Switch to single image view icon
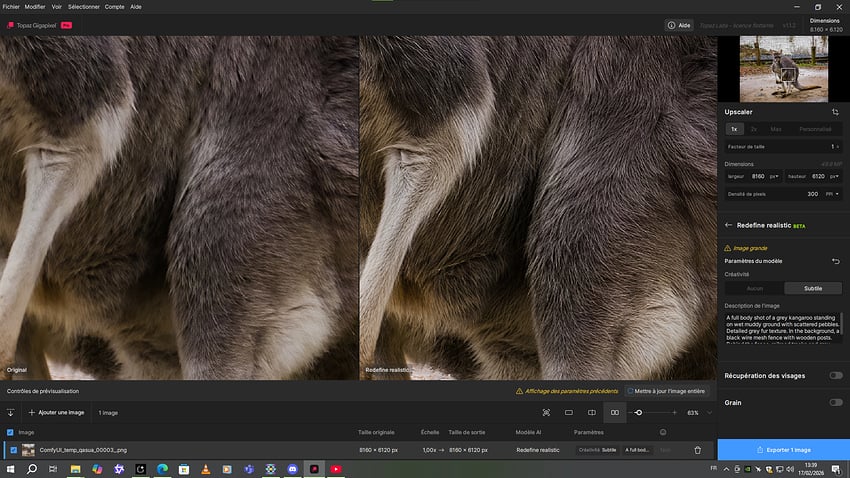This screenshot has height=478, width=850. point(569,412)
